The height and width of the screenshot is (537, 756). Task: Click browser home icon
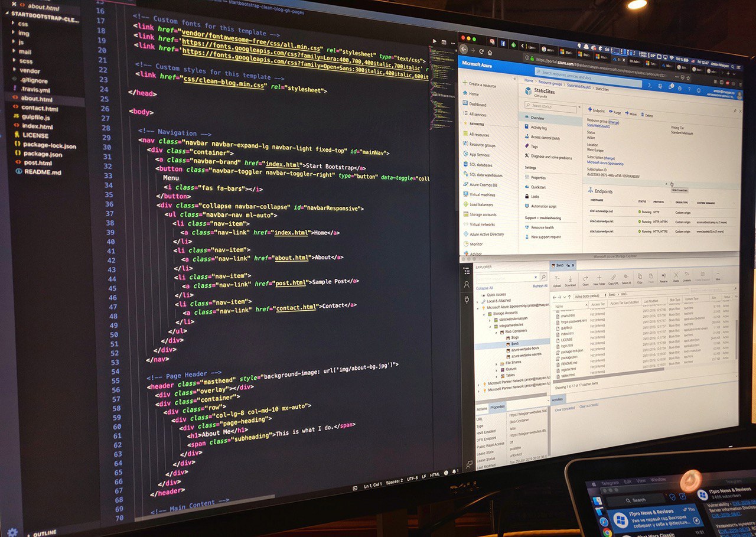490,53
